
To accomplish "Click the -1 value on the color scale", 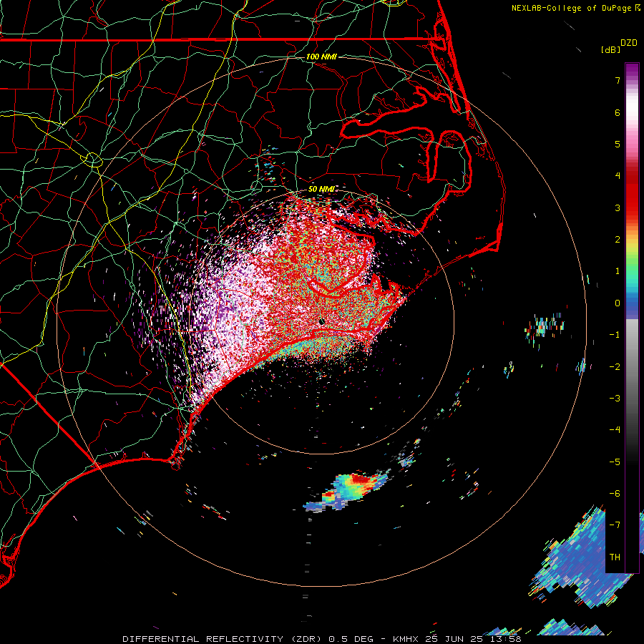I will [615, 335].
